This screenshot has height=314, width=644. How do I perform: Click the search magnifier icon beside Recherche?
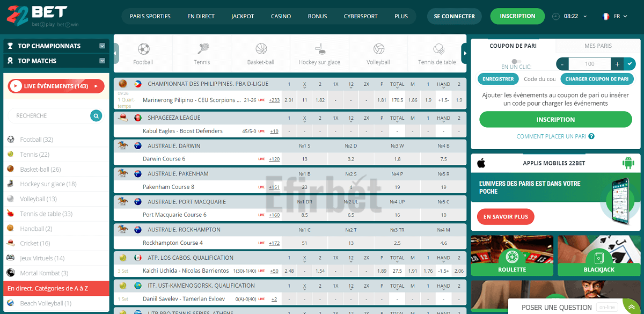click(96, 115)
